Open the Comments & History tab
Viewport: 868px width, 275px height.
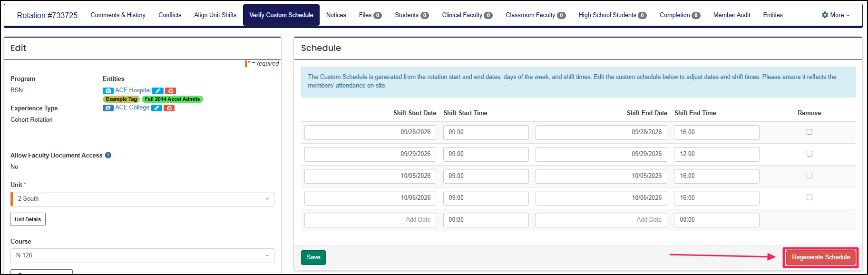[118, 15]
